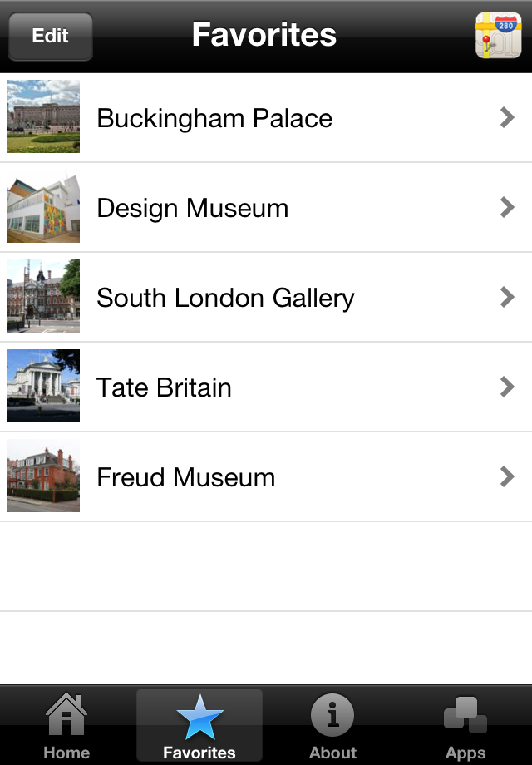Open the Tate Britain list entry
This screenshot has height=765, width=532.
tap(266, 387)
